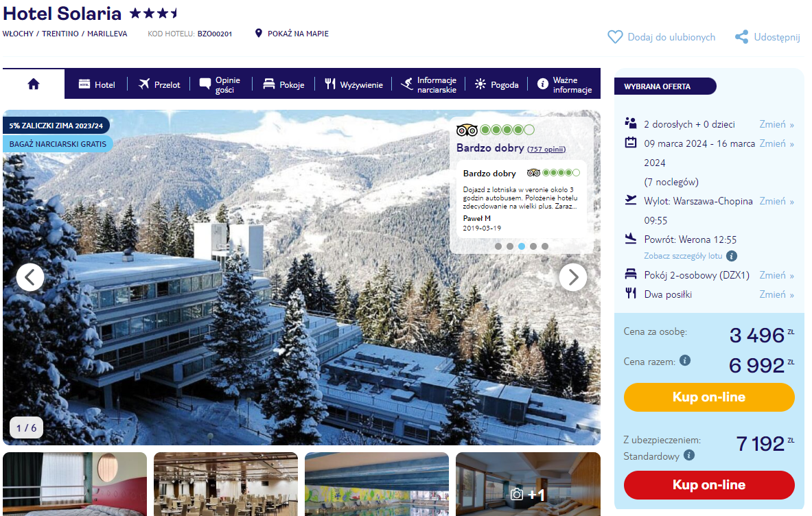This screenshot has height=516, width=812.
Task: Click the heart icon to add to favorites
Action: click(x=615, y=37)
